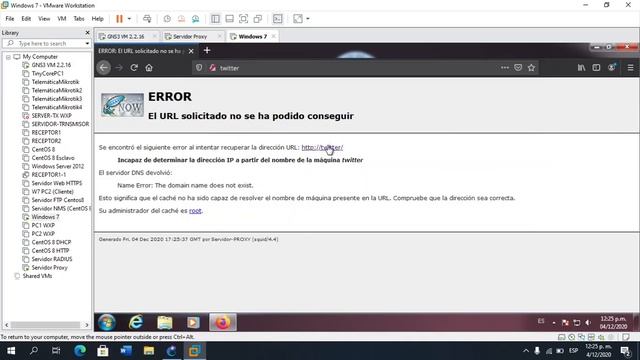Pause the virtual machine from the VMware toolbar
The height and width of the screenshot is (360, 640).
click(x=119, y=19)
